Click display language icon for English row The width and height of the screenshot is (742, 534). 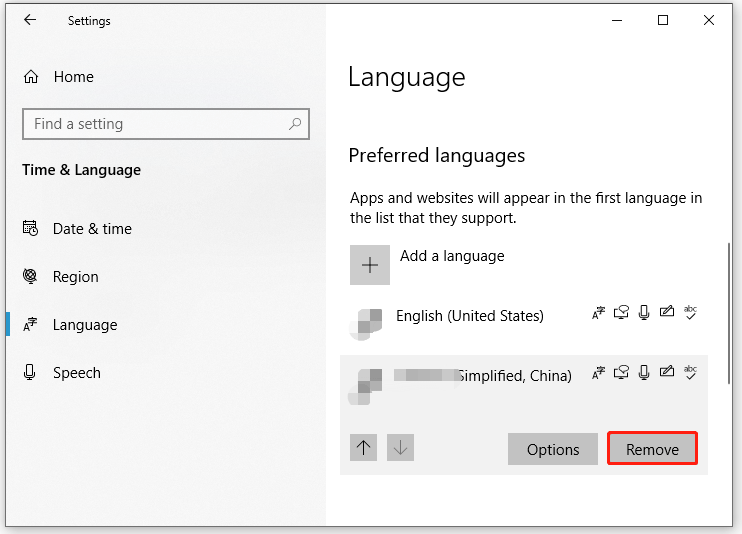click(598, 313)
